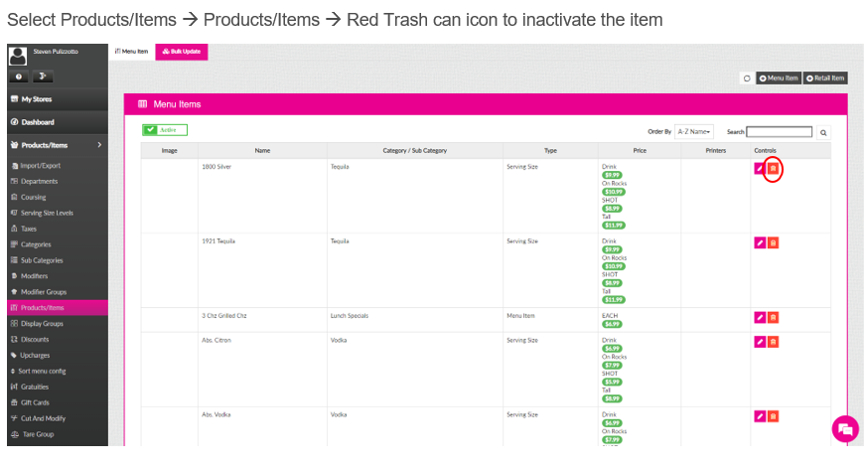Click the logout icon under the user name

[43, 77]
